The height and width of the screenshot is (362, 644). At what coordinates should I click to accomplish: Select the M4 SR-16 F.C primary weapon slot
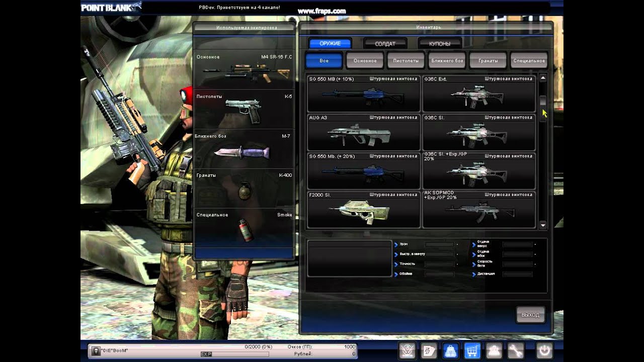coord(244,70)
